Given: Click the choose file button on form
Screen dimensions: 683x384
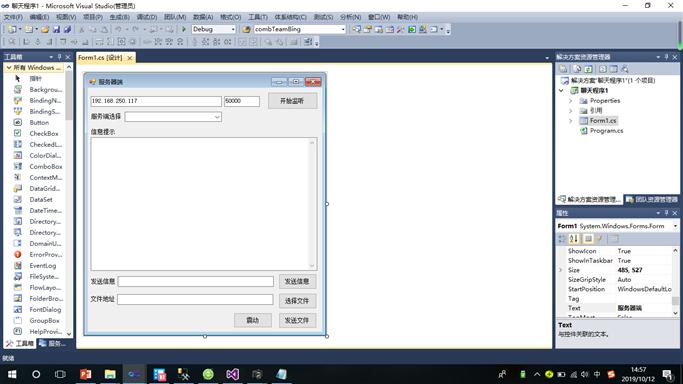Looking at the screenshot, I should tap(297, 301).
